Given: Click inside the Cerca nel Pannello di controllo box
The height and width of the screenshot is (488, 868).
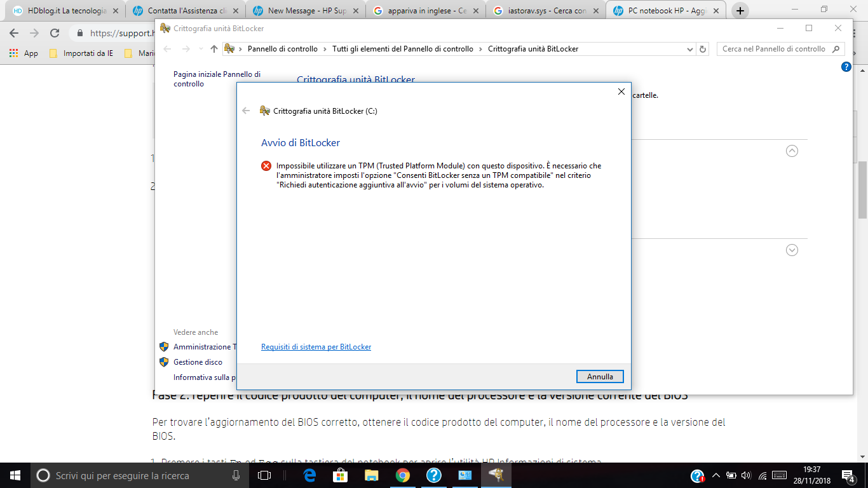Looking at the screenshot, I should tap(776, 48).
